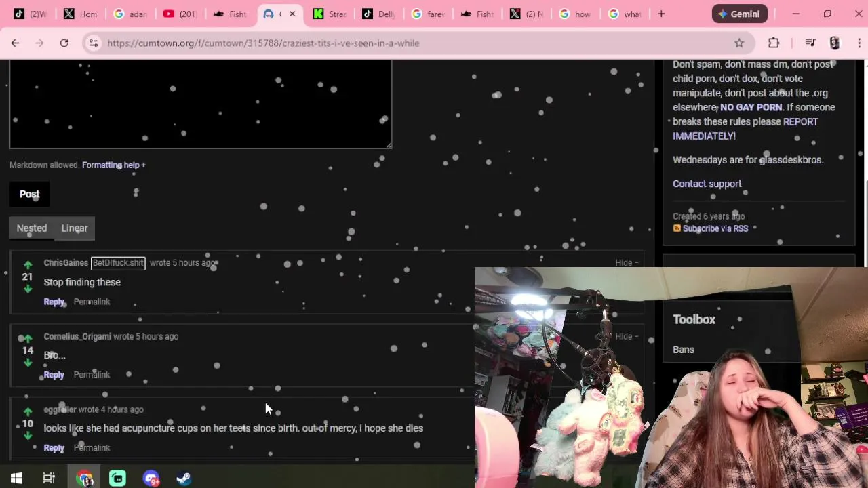The width and height of the screenshot is (868, 488).
Task: Switch to the X Home tab
Action: click(80, 14)
